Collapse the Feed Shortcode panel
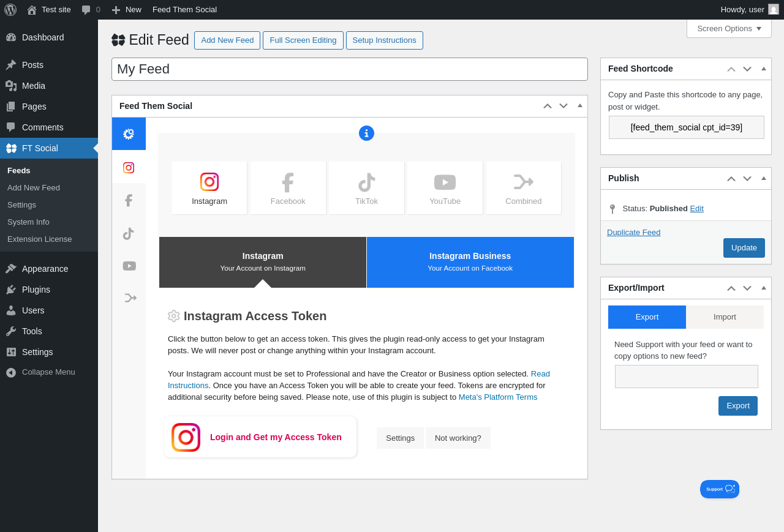The image size is (784, 532). [x=764, y=69]
